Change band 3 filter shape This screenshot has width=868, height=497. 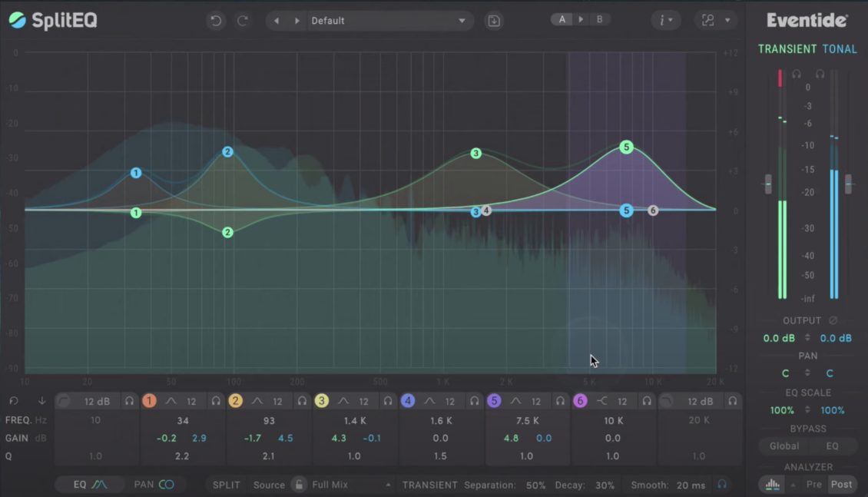tap(343, 401)
